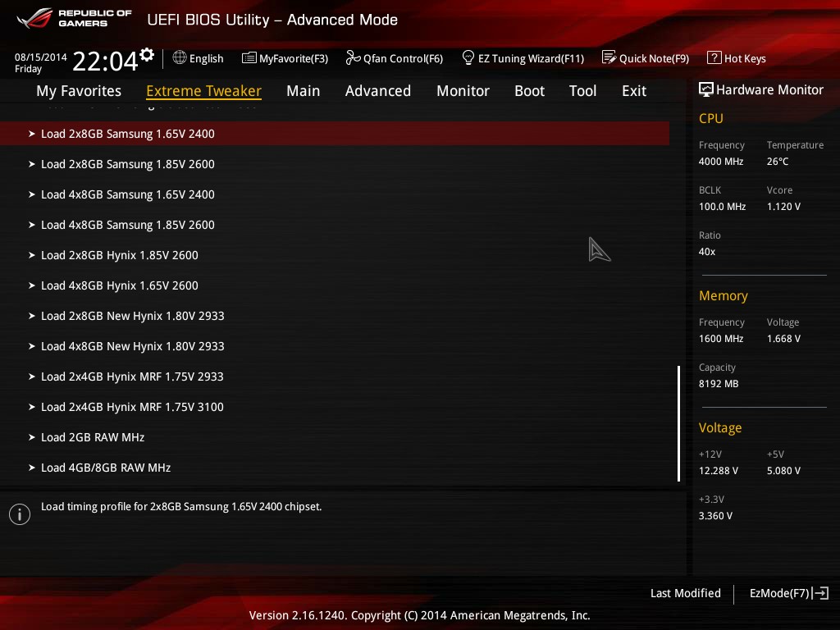Go to the Advanced tab
Screen dimensions: 840x630
tap(378, 91)
